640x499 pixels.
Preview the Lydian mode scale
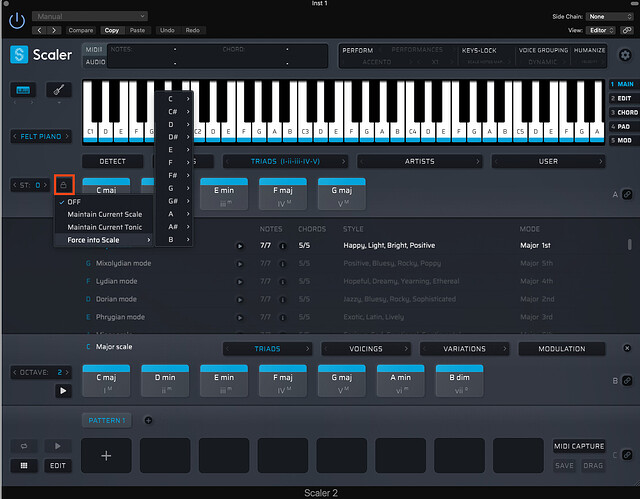[x=240, y=282]
